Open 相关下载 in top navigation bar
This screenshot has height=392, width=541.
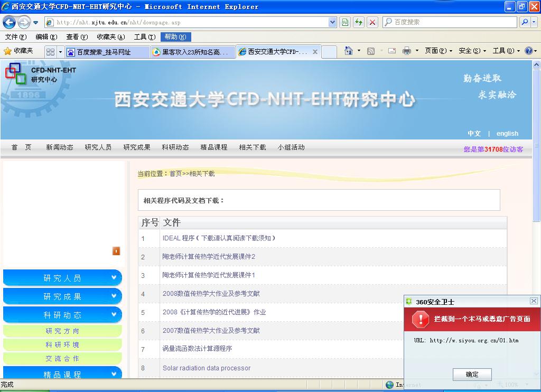[x=253, y=147]
